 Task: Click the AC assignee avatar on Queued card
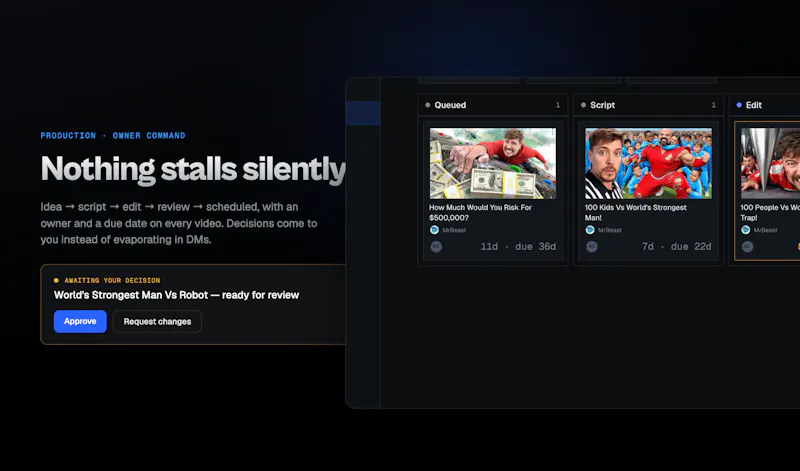[436, 246]
